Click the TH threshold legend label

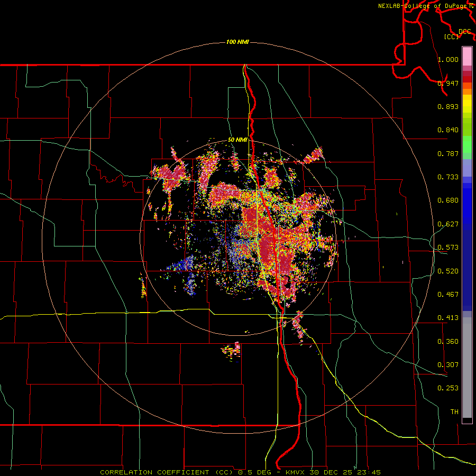(x=454, y=412)
